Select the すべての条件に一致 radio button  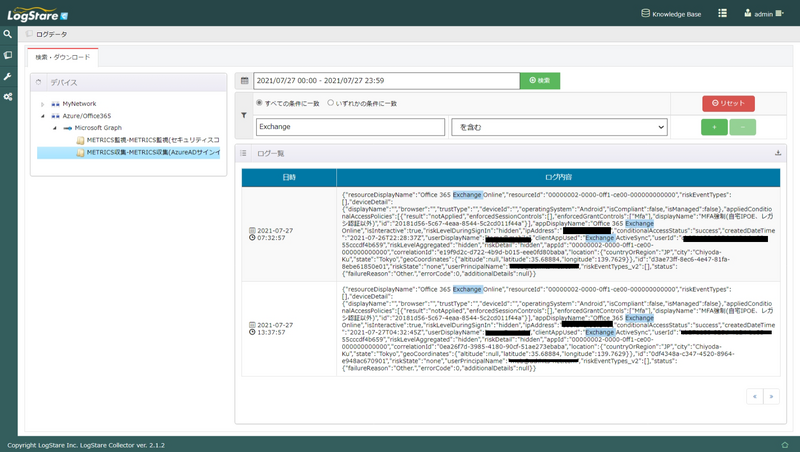[x=261, y=103]
